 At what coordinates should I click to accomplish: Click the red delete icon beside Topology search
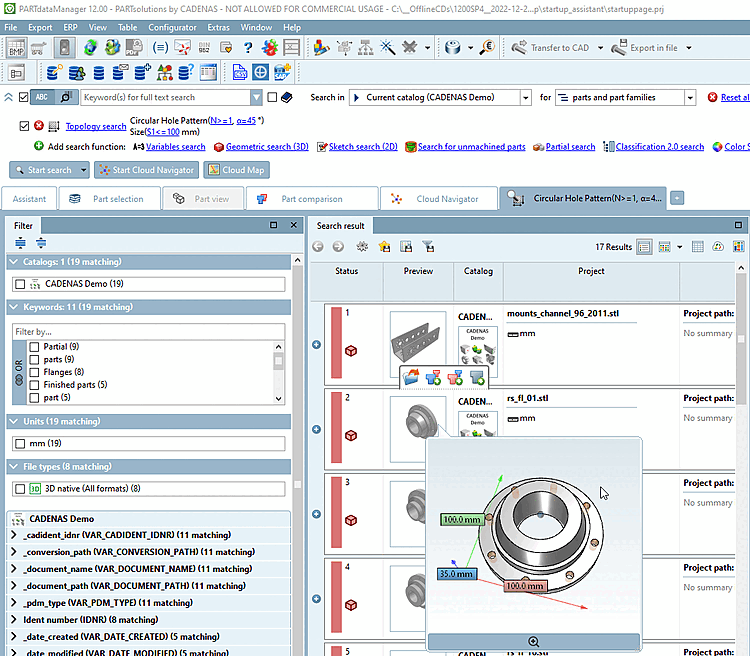39,126
